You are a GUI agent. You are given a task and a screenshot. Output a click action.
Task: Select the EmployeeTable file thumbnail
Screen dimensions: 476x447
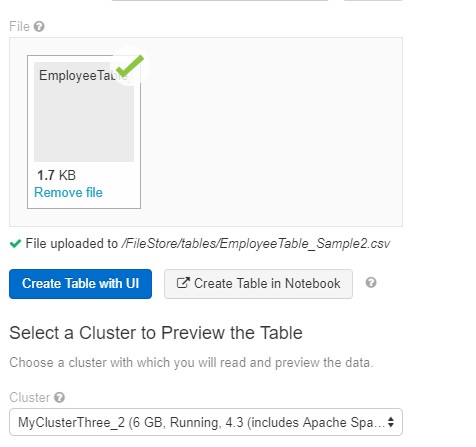84,132
